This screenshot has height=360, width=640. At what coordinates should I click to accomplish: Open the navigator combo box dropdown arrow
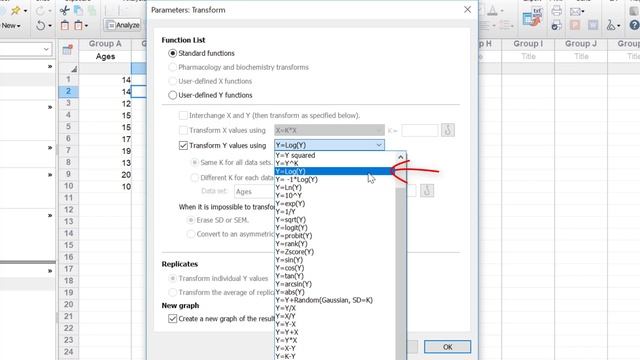coord(46,49)
